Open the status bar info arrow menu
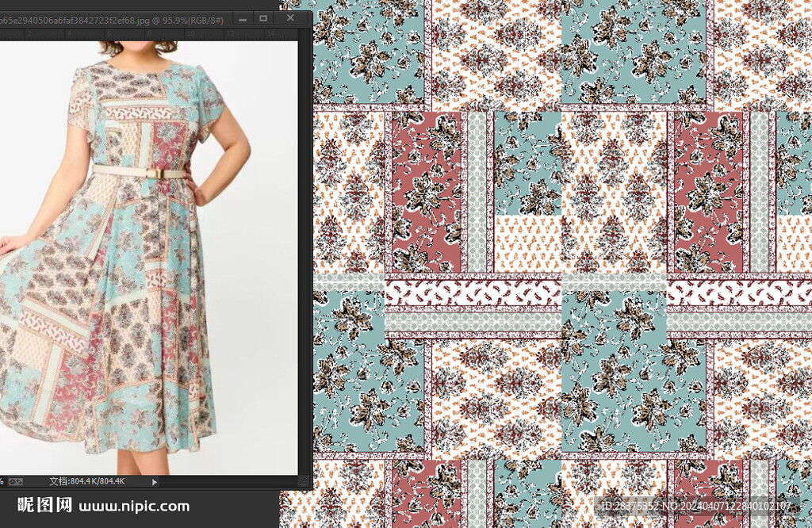 click(155, 482)
